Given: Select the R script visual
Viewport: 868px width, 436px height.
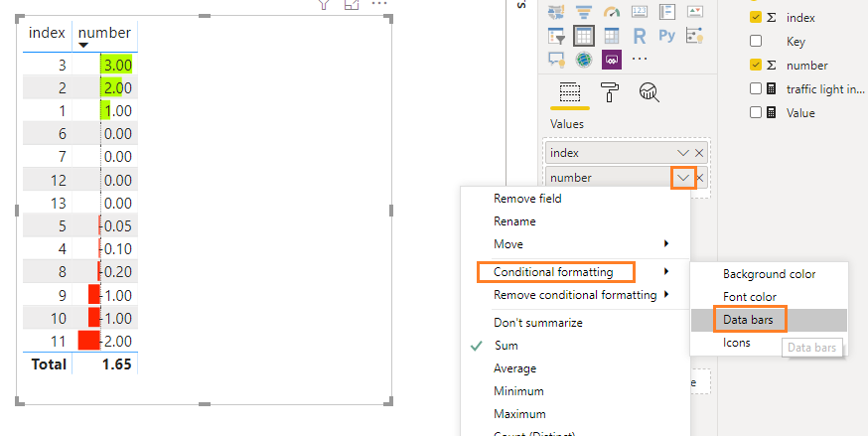Looking at the screenshot, I should [x=640, y=36].
